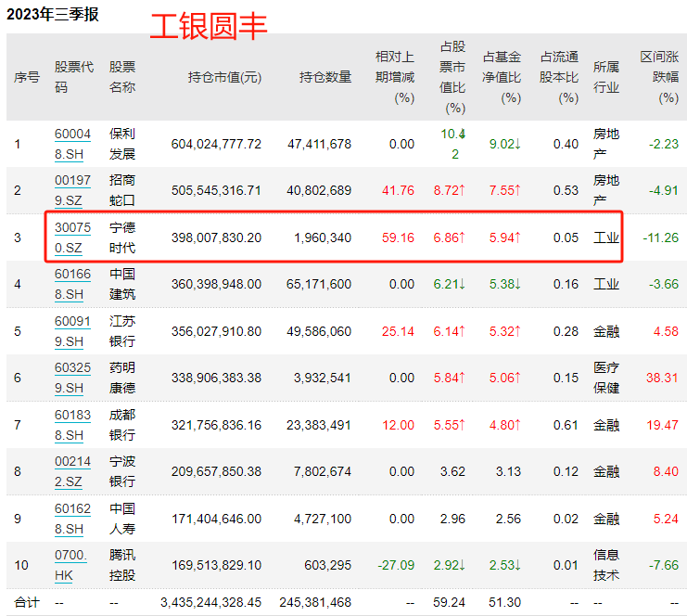Screen dimensions: 687x616
Task: Click the -11.26 interval change value
Action: [660, 237]
